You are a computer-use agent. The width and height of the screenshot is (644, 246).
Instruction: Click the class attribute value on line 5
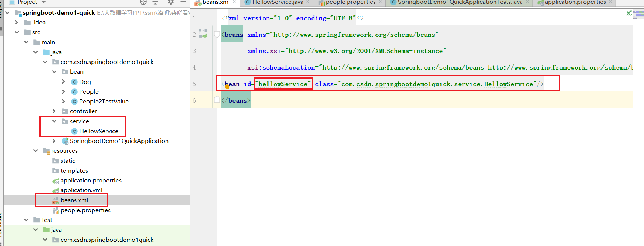pos(437,84)
